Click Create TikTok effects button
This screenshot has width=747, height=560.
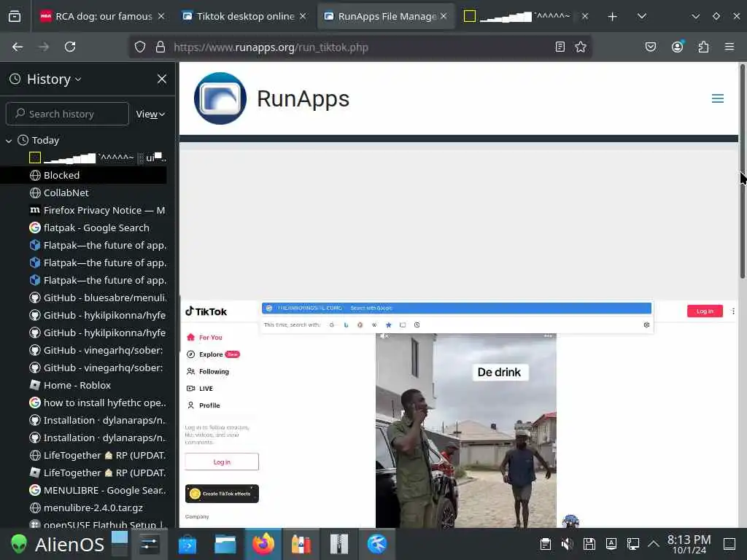222,494
